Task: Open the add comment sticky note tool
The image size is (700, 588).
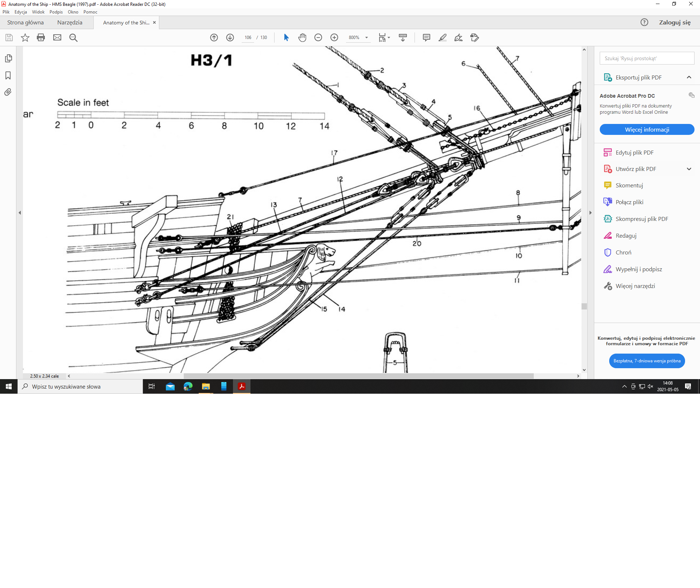Action: (426, 38)
